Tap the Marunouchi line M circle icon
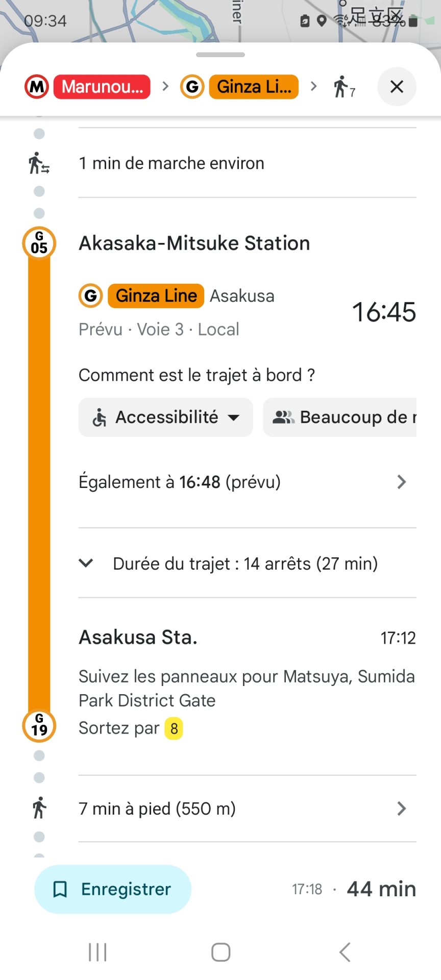Image resolution: width=441 pixels, height=980 pixels. tap(37, 87)
